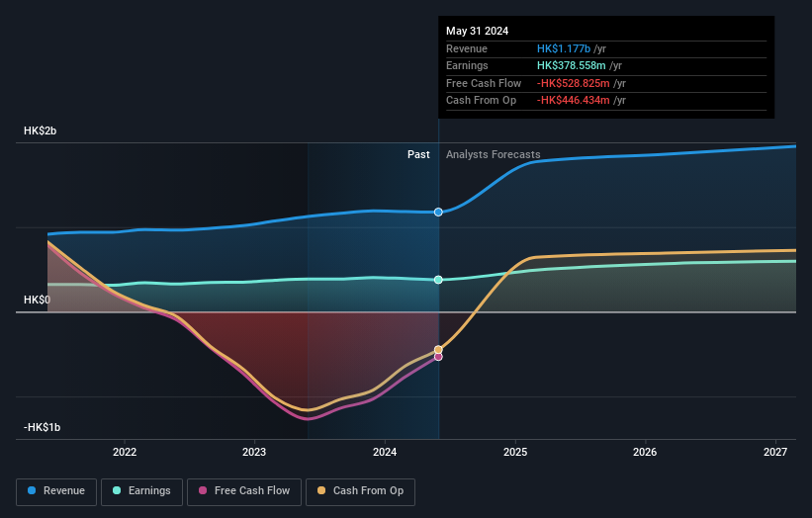
Task: Click the teal Earnings legend dot
Action: (117, 490)
